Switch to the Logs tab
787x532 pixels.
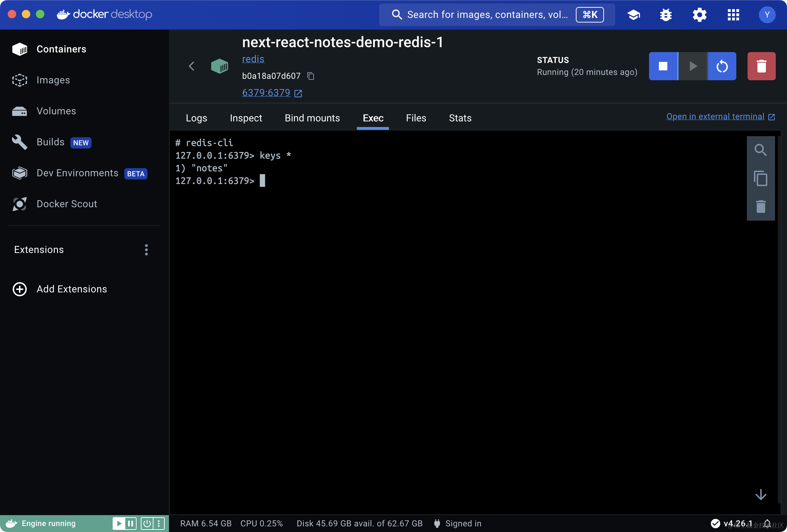click(x=196, y=118)
